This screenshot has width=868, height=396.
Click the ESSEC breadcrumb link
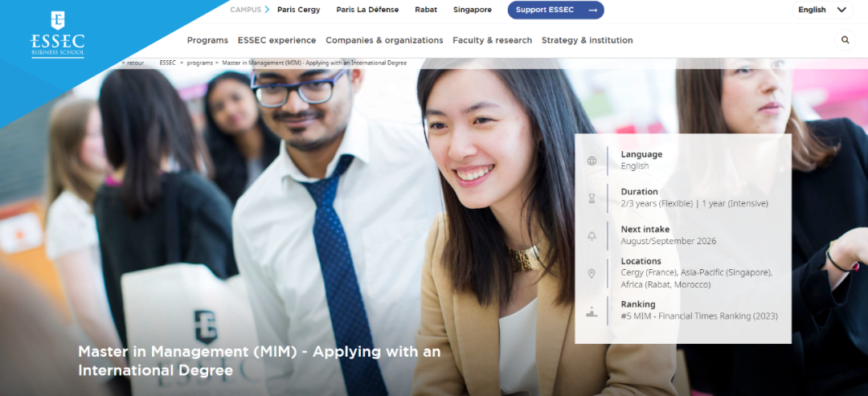click(168, 63)
